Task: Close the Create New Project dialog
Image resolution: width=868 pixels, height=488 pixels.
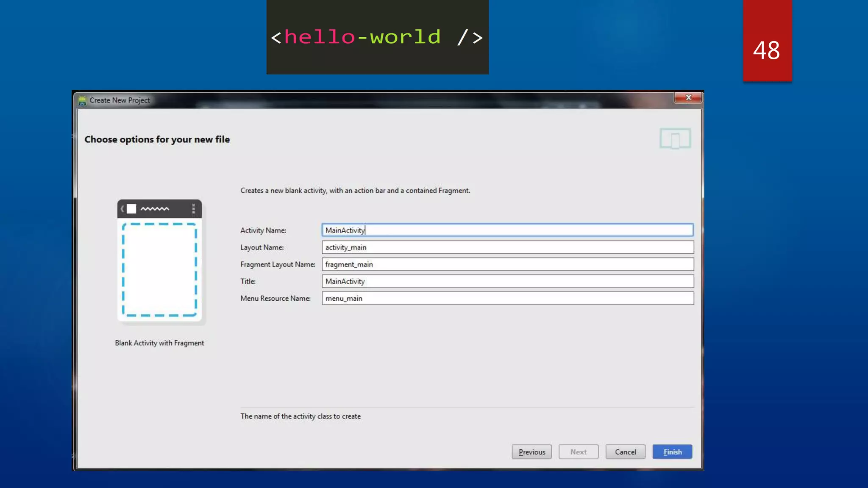Action: click(688, 97)
